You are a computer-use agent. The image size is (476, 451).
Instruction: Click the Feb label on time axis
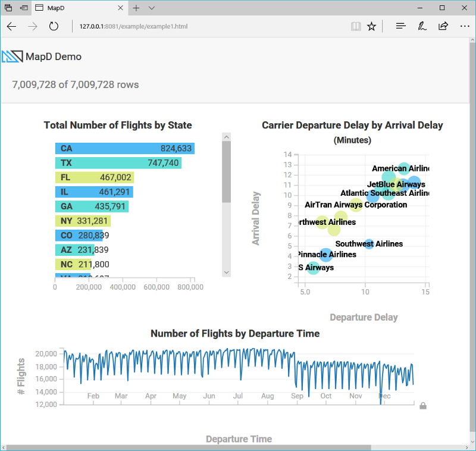(x=93, y=396)
